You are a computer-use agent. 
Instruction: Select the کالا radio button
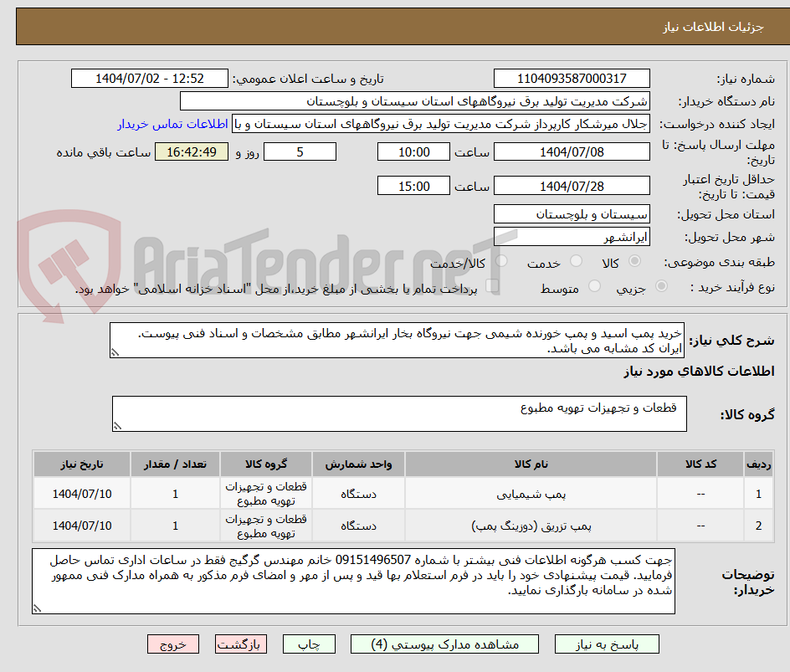coord(635,260)
